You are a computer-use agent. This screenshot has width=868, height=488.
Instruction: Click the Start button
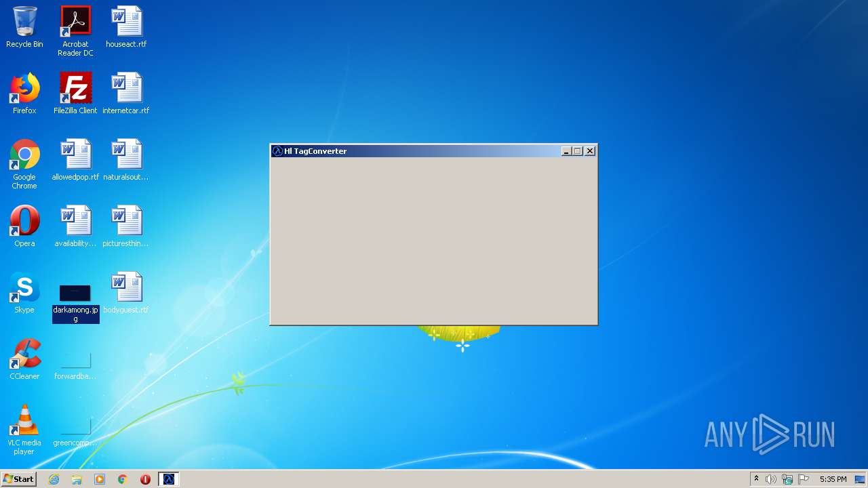(19, 479)
